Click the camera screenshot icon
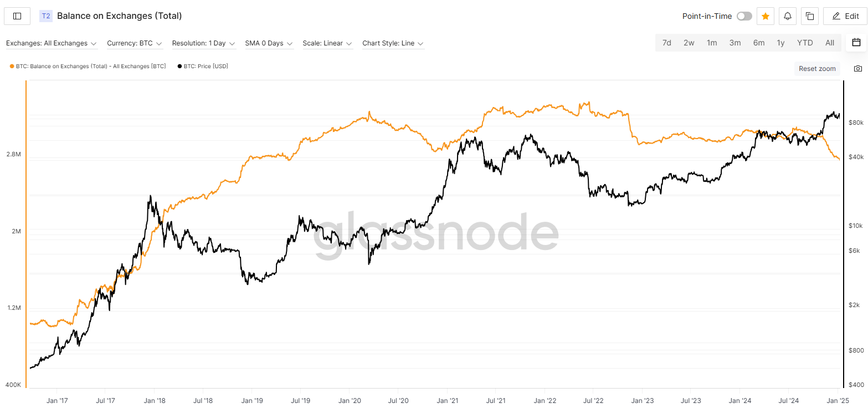Image resolution: width=868 pixels, height=408 pixels. tap(858, 69)
